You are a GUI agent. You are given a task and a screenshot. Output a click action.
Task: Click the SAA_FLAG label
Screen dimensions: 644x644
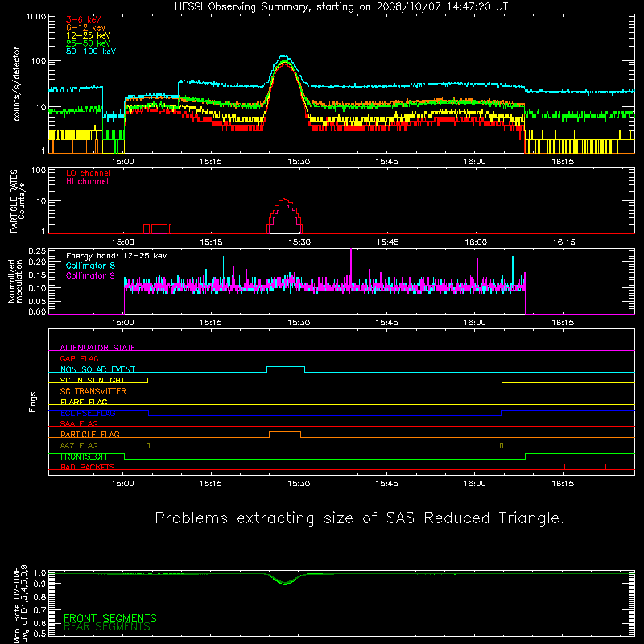pos(79,423)
